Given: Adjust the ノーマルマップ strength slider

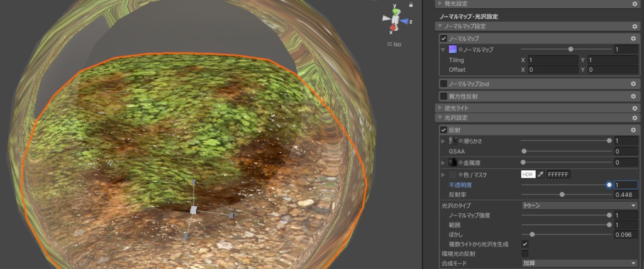Looking at the screenshot, I should pyautogui.click(x=567, y=49).
